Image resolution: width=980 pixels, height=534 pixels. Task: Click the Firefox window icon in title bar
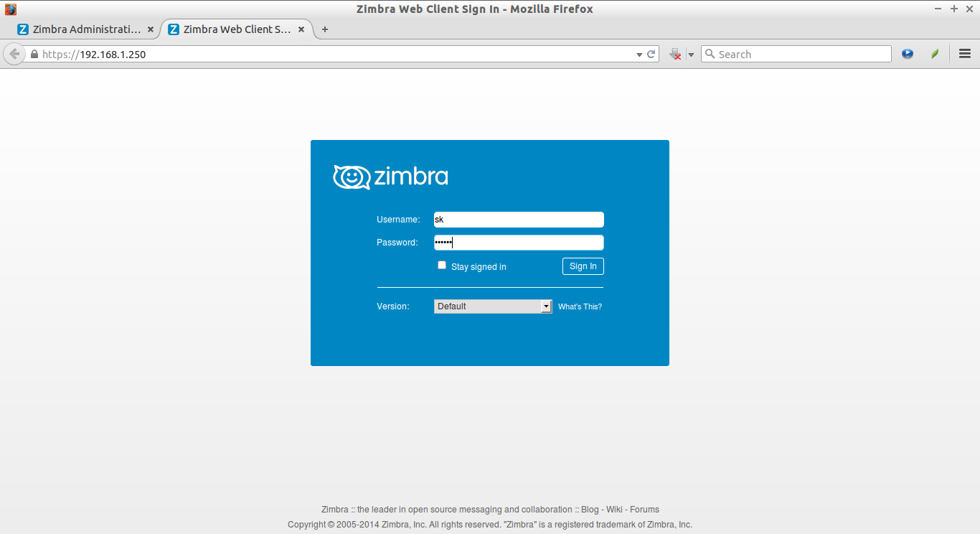11,9
